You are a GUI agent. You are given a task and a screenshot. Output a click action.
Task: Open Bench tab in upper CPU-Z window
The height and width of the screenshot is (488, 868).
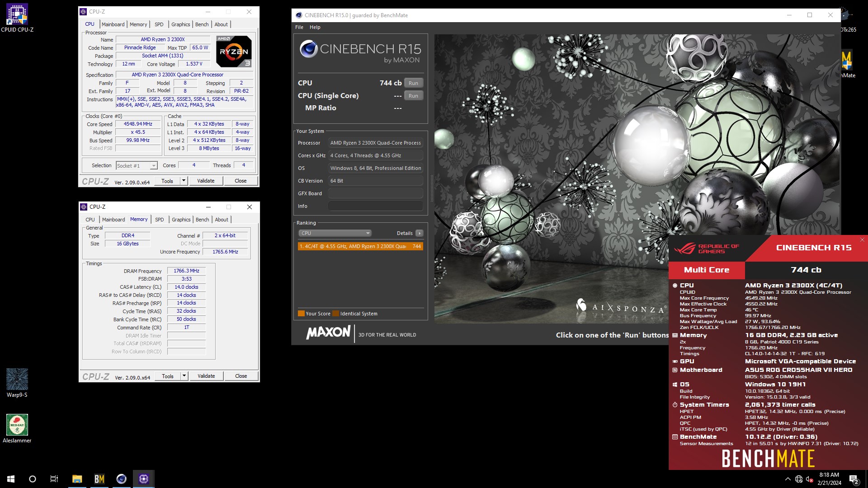pyautogui.click(x=202, y=24)
